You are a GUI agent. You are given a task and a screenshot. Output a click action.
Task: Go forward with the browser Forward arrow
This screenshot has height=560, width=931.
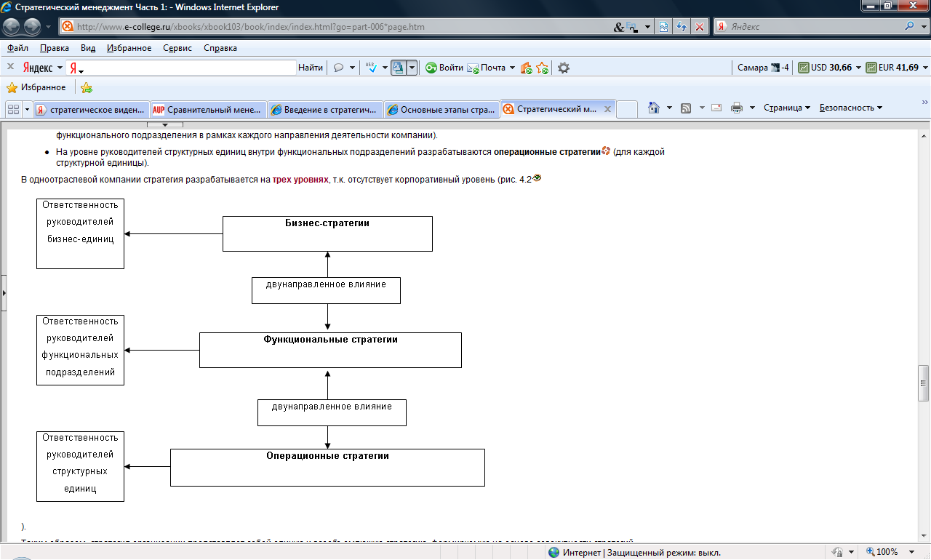[x=33, y=27]
